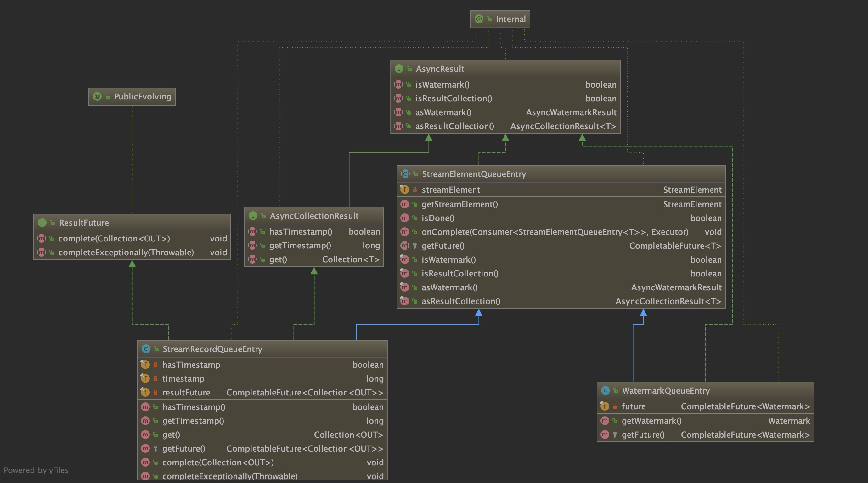Select the completeExceptionally(Throwable) method in ResultFuture

126,253
